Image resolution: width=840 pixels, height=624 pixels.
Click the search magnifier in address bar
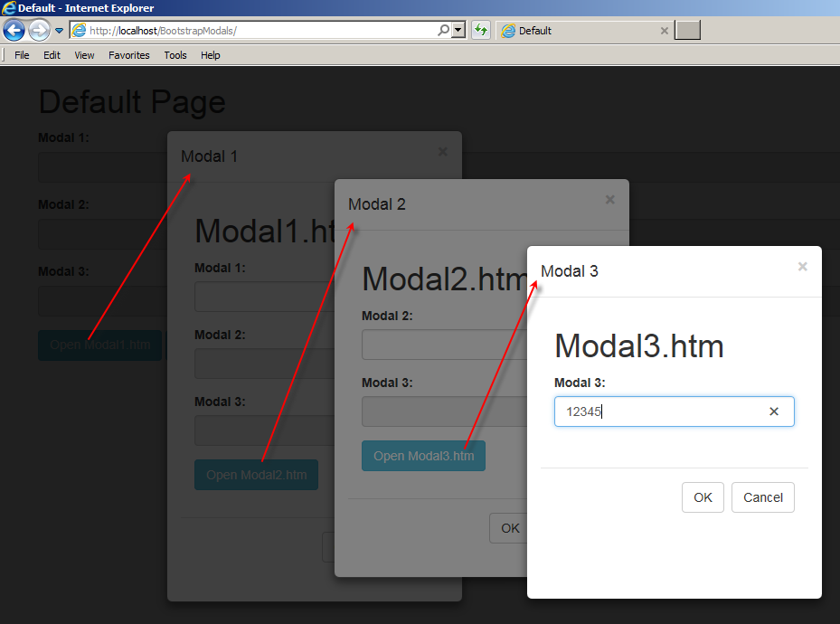coord(443,31)
